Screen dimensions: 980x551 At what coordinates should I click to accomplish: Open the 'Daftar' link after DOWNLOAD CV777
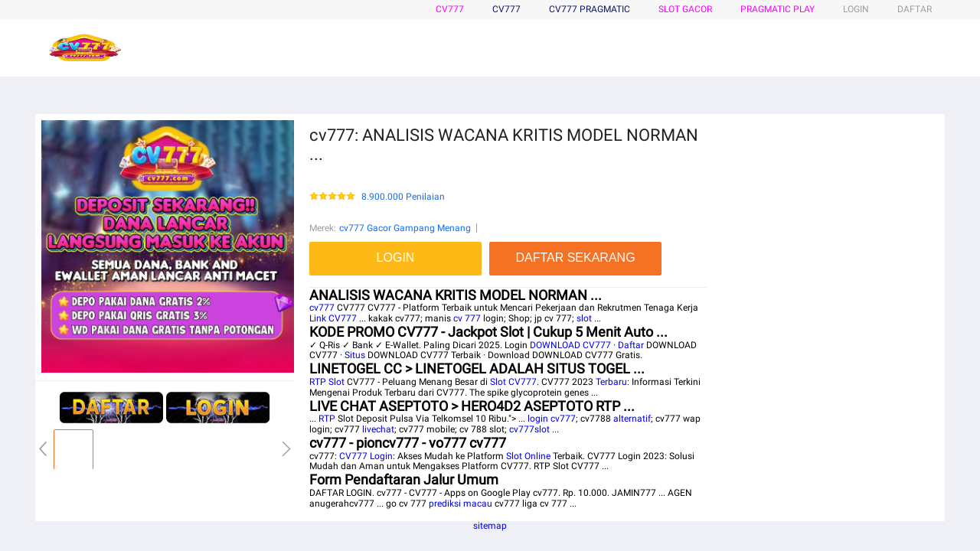pos(631,345)
